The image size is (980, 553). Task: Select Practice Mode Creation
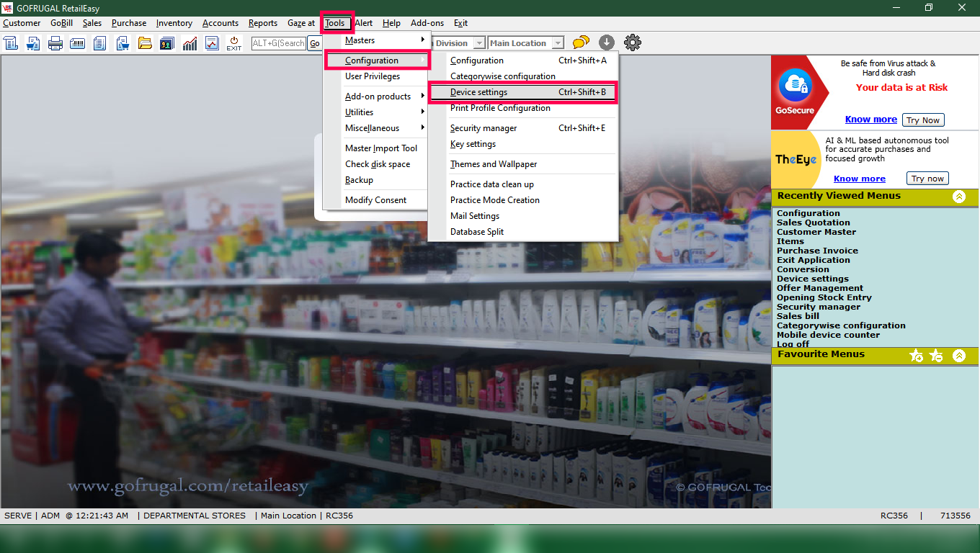(x=523, y=200)
